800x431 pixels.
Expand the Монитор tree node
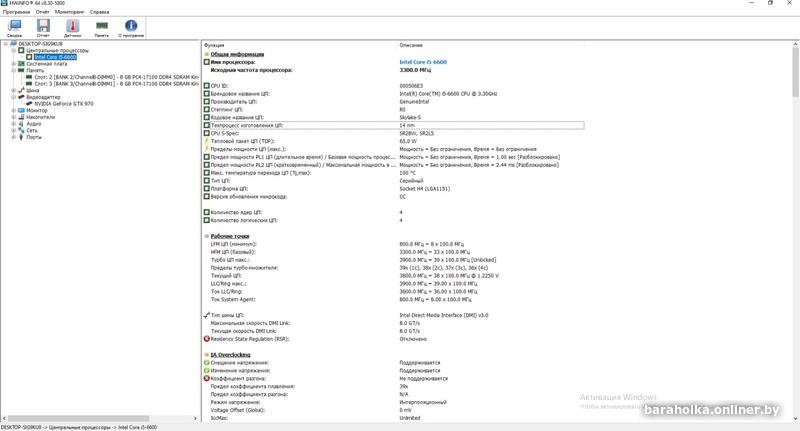(x=14, y=110)
